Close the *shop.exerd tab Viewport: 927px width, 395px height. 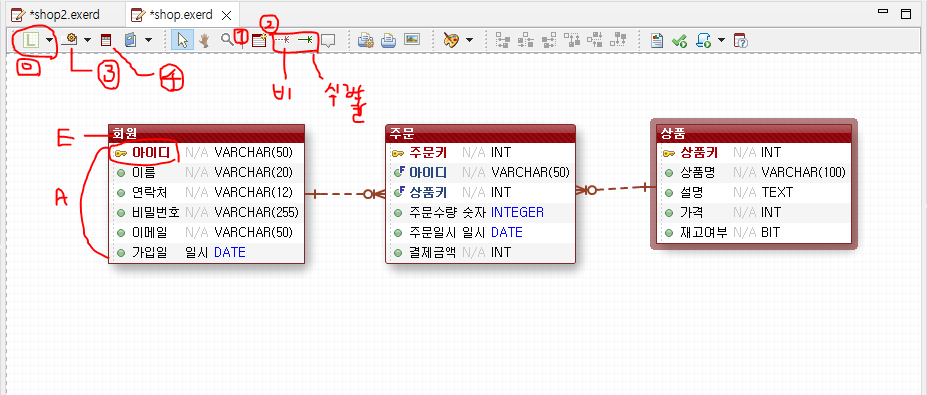226,15
